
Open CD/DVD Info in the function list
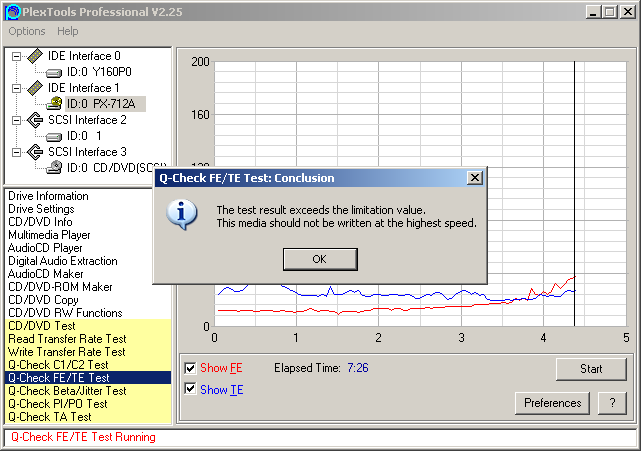40,222
